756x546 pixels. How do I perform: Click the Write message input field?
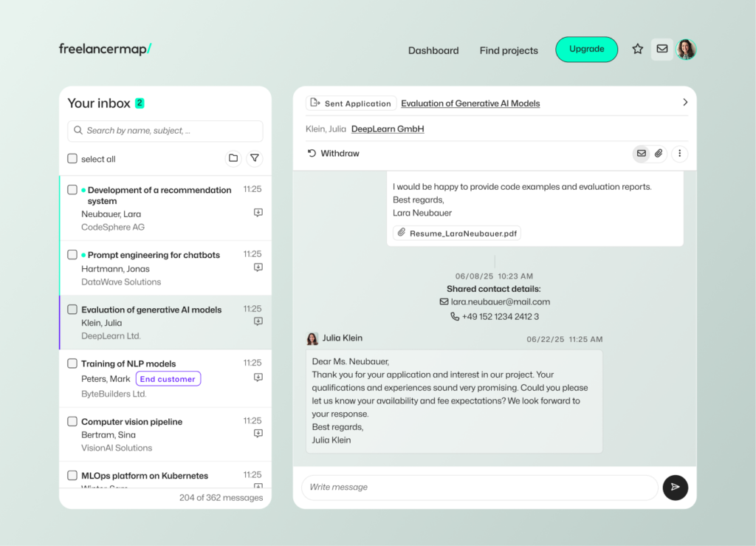(x=478, y=488)
